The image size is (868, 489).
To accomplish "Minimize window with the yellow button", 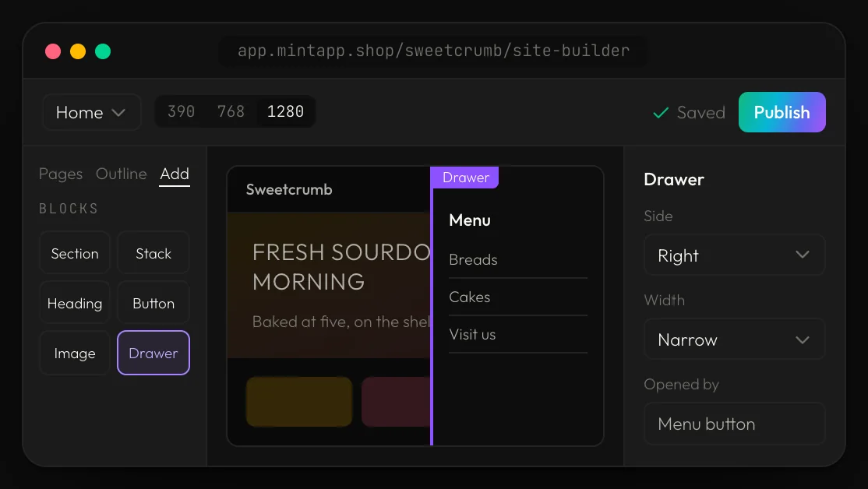I will [78, 51].
